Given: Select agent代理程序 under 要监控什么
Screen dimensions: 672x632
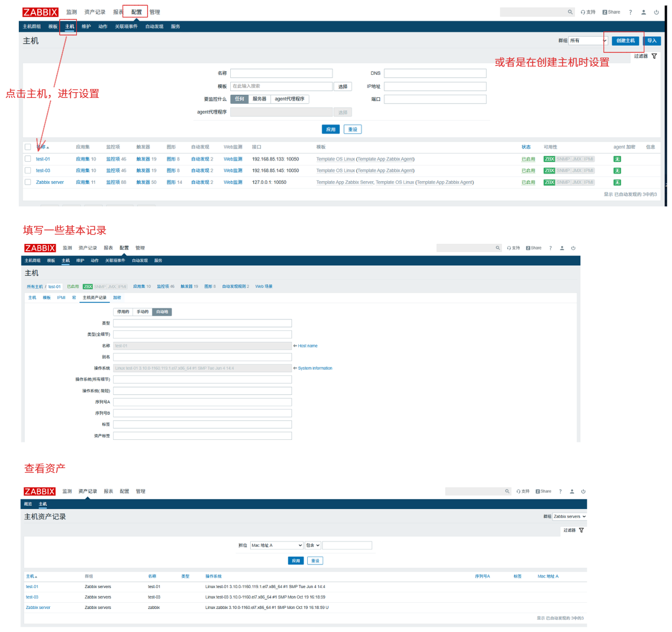Looking at the screenshot, I should tap(289, 99).
